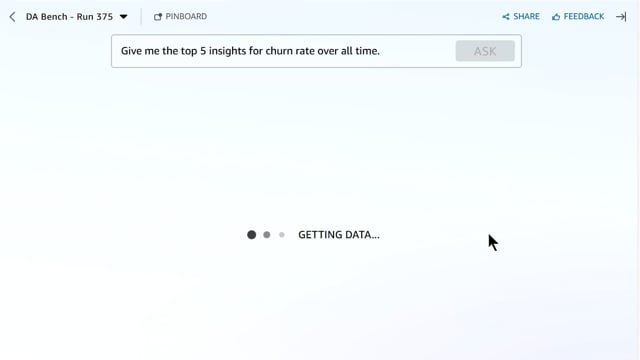The image size is (640, 360).
Task: Click the greyed-out ASK button
Action: coord(485,51)
